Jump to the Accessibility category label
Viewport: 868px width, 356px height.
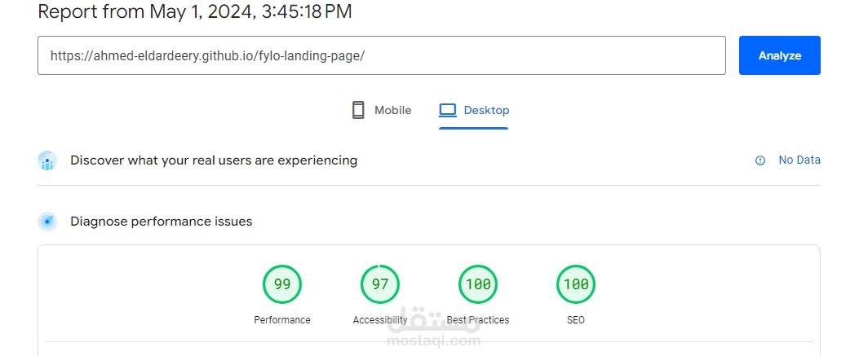[x=380, y=320]
